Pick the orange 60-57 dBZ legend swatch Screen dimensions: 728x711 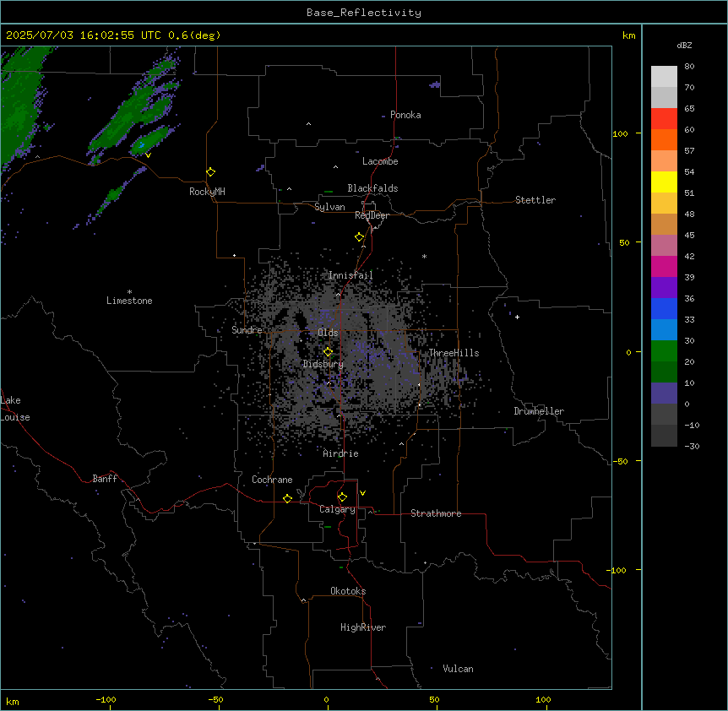pyautogui.click(x=664, y=139)
